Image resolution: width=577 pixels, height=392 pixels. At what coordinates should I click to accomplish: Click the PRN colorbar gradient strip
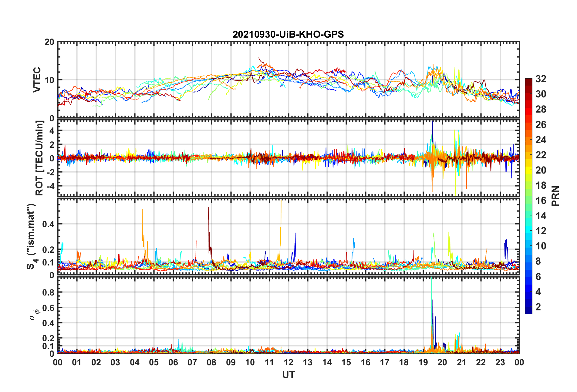coord(528,196)
